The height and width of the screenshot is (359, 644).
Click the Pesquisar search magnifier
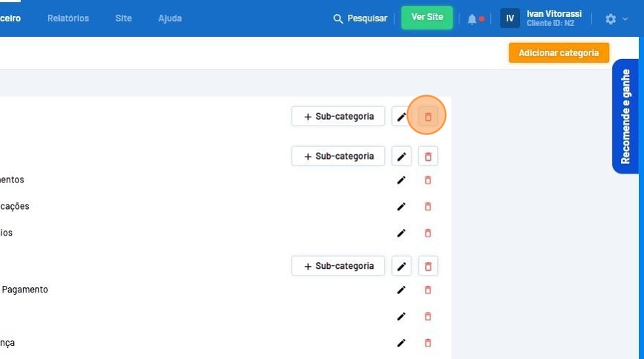click(x=338, y=18)
